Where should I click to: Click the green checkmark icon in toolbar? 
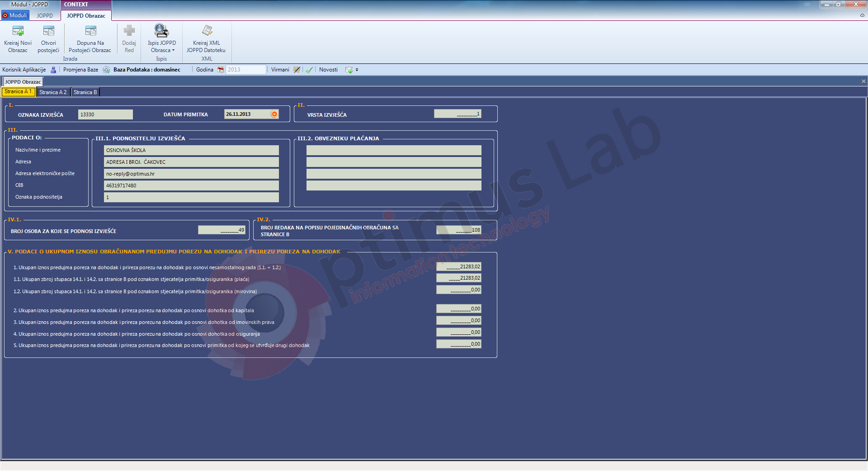tap(309, 70)
